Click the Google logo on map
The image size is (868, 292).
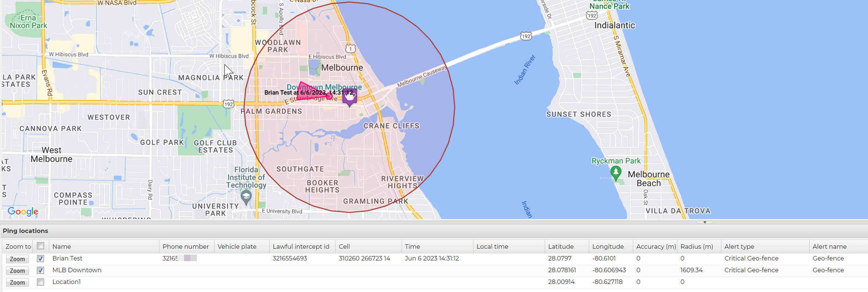click(x=23, y=211)
